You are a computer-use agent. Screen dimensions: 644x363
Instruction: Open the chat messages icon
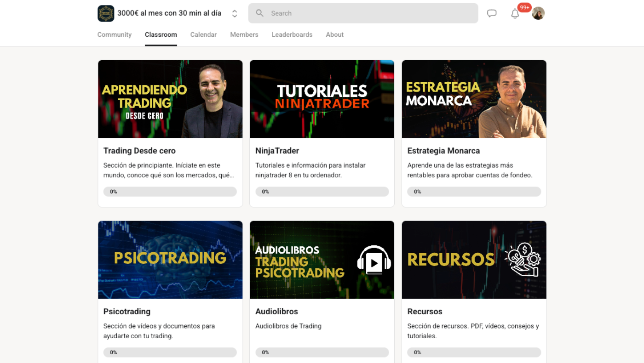click(x=492, y=13)
